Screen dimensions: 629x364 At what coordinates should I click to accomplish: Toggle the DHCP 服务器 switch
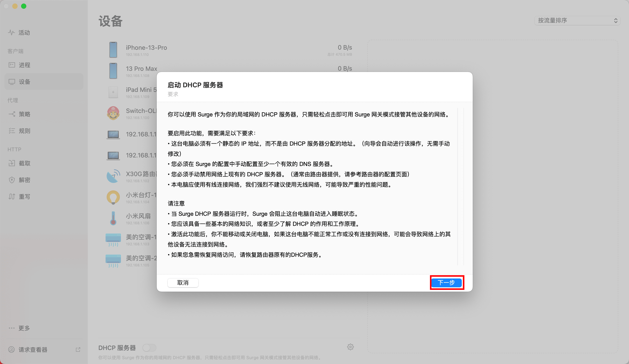(x=149, y=348)
